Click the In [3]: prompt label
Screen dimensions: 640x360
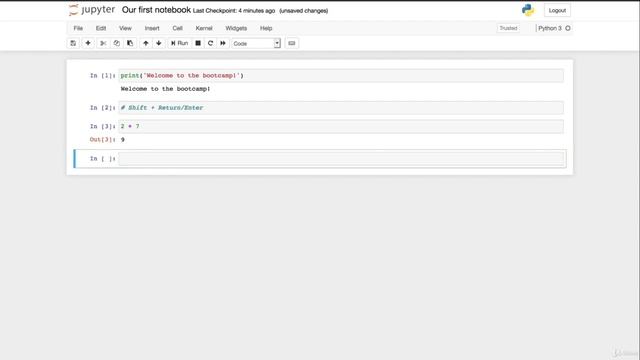point(102,127)
